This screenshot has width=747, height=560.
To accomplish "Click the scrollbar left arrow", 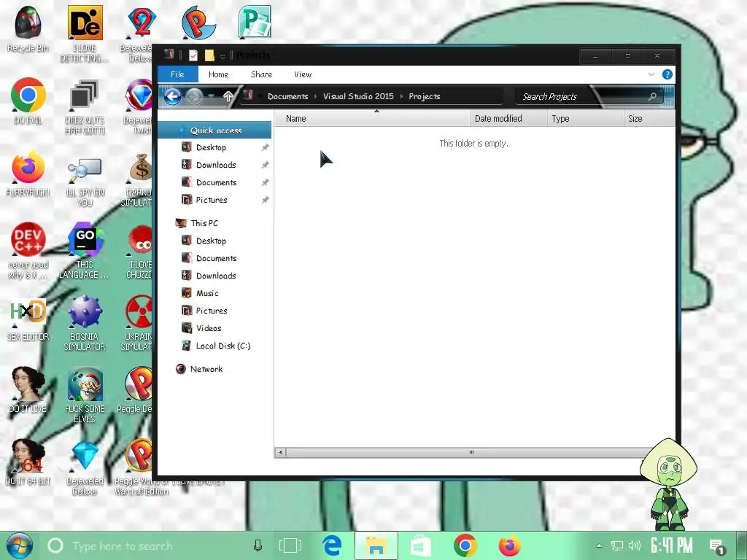I will 281,452.
